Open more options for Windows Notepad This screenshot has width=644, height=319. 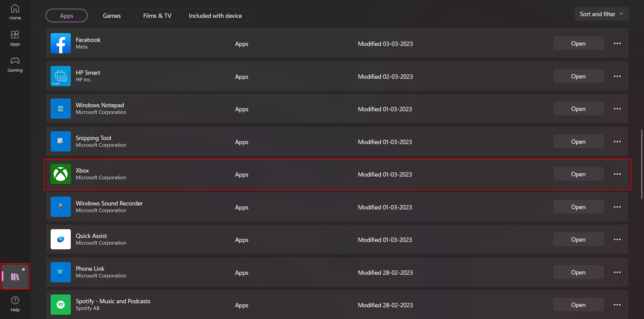tap(617, 109)
